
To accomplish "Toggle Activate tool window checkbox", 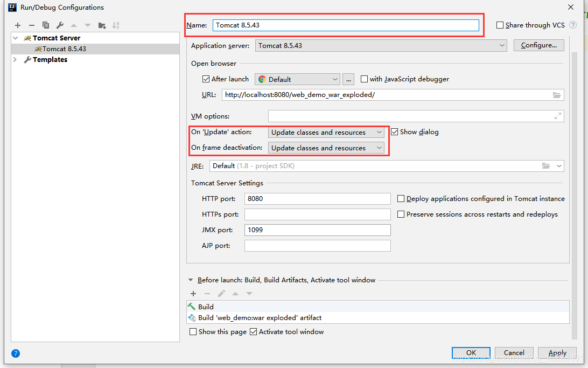I will 254,331.
